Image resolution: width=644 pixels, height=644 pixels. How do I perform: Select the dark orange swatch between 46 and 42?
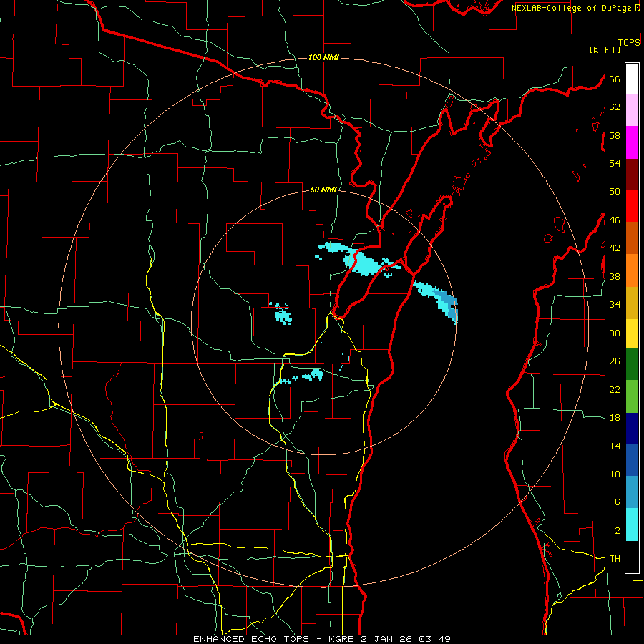[632, 238]
